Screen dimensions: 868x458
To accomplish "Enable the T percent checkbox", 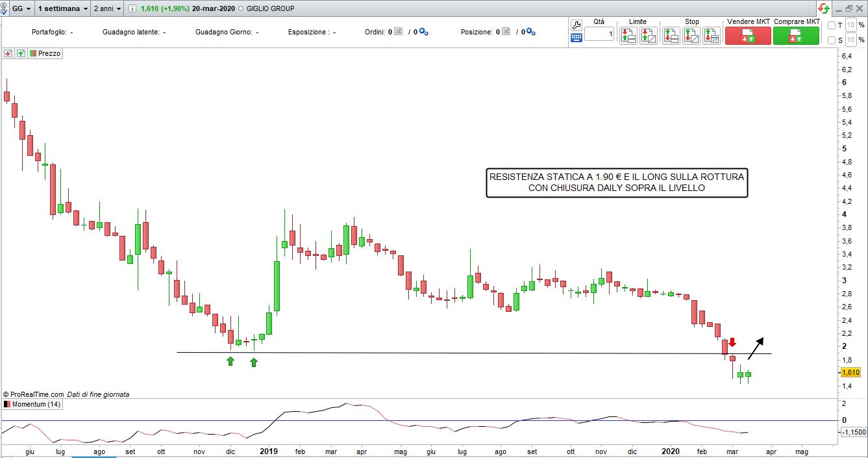I will [x=832, y=25].
